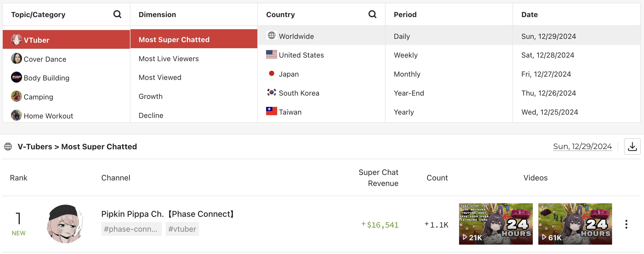This screenshot has height=254, width=644.
Task: Click globe icon beside V-Tubers heading
Action: click(8, 147)
